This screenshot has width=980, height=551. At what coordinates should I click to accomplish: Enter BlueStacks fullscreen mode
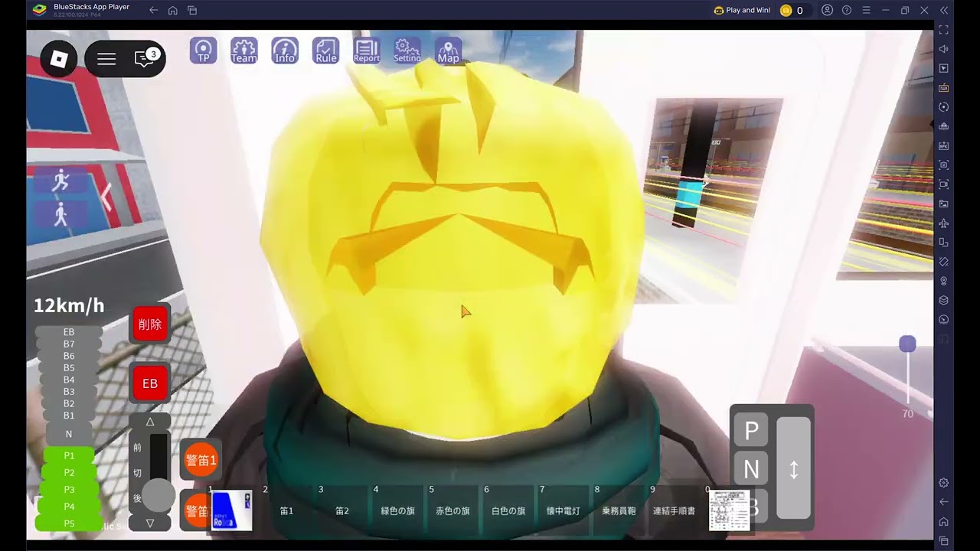pos(944,30)
